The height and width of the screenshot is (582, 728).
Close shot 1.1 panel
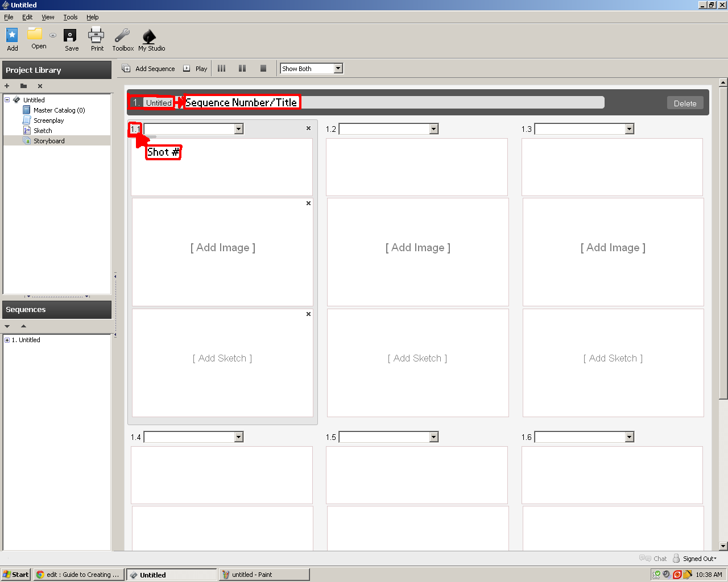tap(308, 128)
